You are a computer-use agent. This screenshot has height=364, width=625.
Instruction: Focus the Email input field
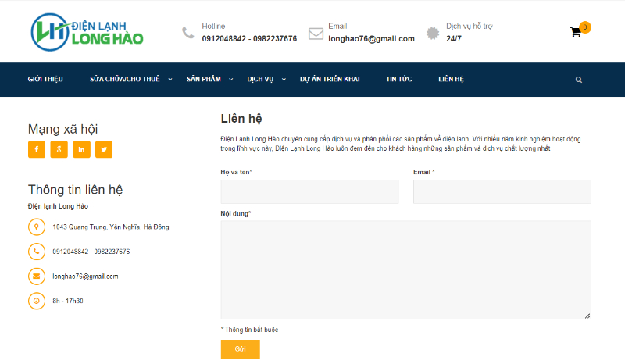pos(502,192)
